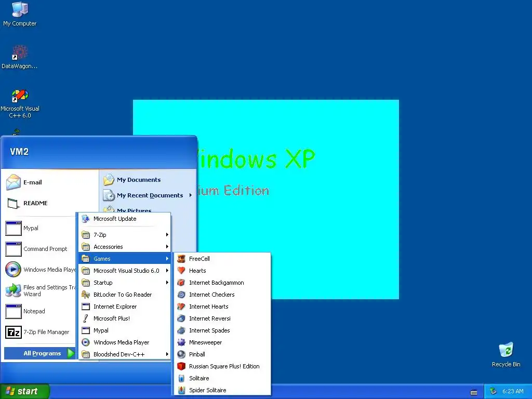532x399 pixels.
Task: Click the FreeCell icon
Action: (181, 259)
